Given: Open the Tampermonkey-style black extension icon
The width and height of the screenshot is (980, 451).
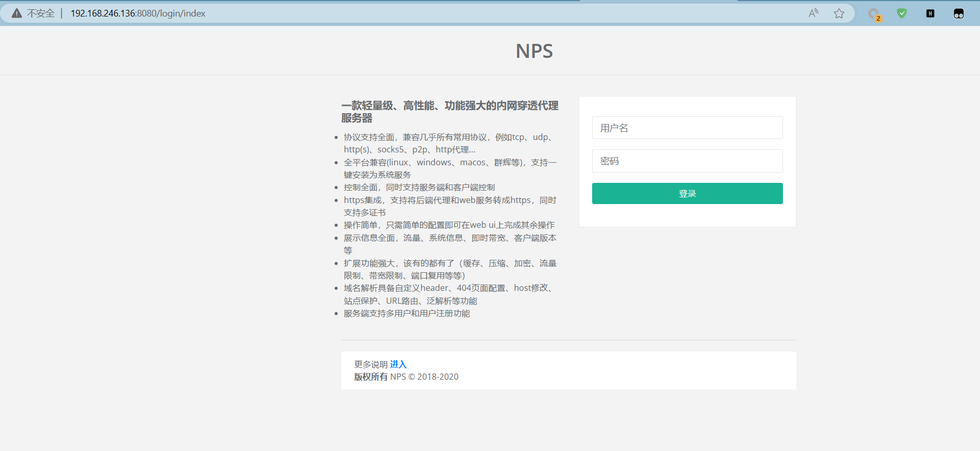Looking at the screenshot, I should coord(959,13).
